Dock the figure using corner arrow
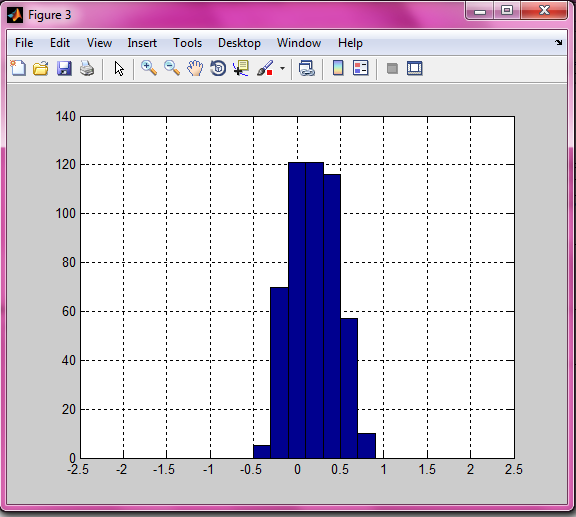The image size is (576, 517). point(558,42)
